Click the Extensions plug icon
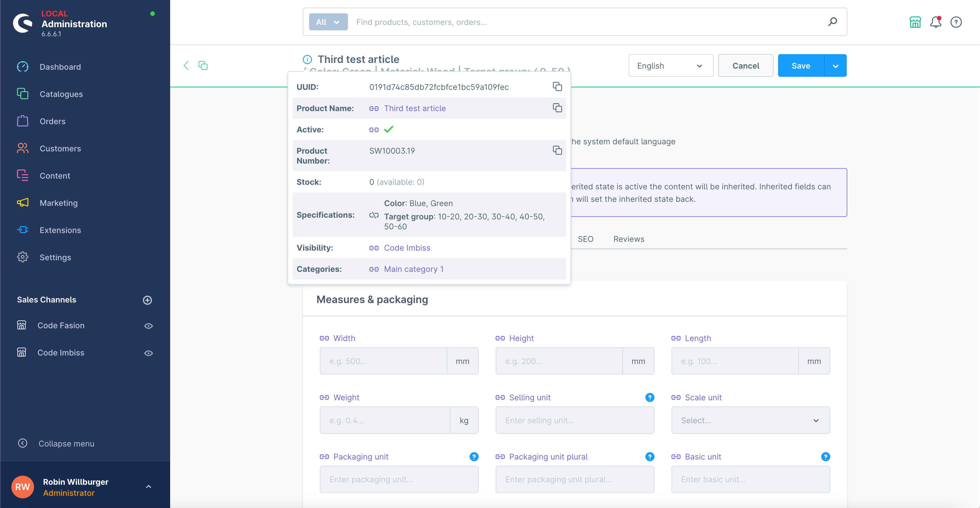The height and width of the screenshot is (508, 980). pyautogui.click(x=23, y=230)
